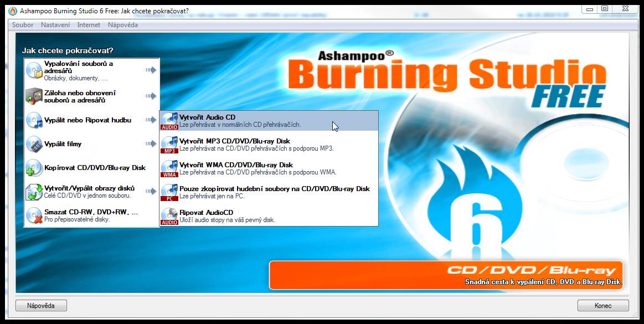Image resolution: width=644 pixels, height=324 pixels.
Task: Click the Ashampoo flame icon in the title bar
Action: (13, 11)
